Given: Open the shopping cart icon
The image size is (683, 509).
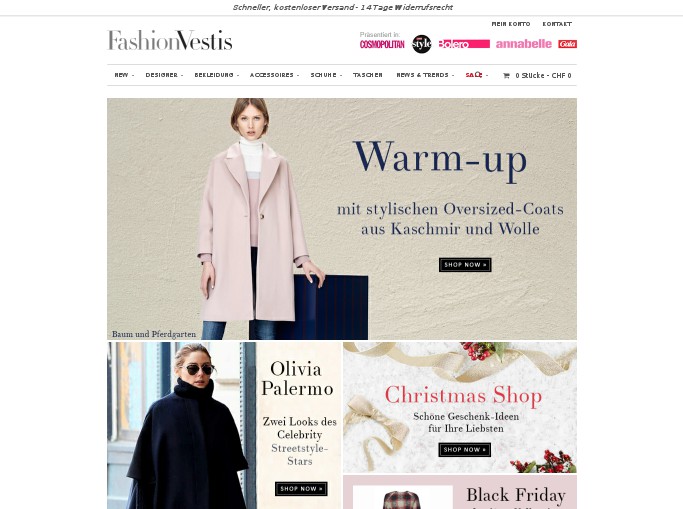Looking at the screenshot, I should [506, 75].
